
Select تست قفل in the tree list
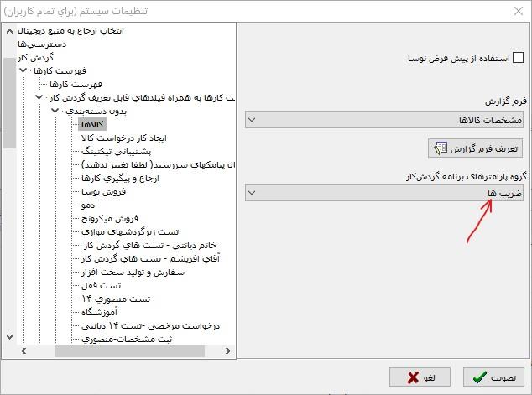point(98,284)
